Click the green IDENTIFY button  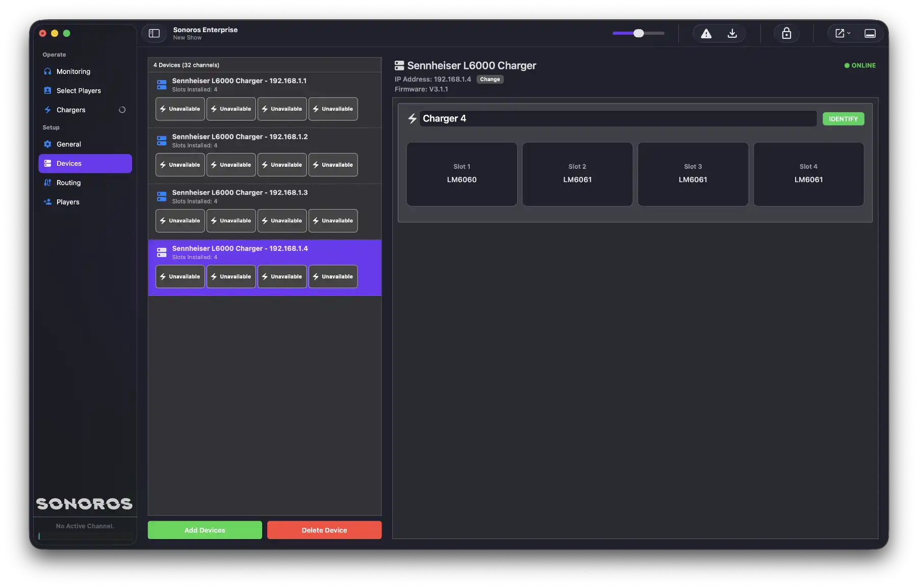click(x=843, y=119)
